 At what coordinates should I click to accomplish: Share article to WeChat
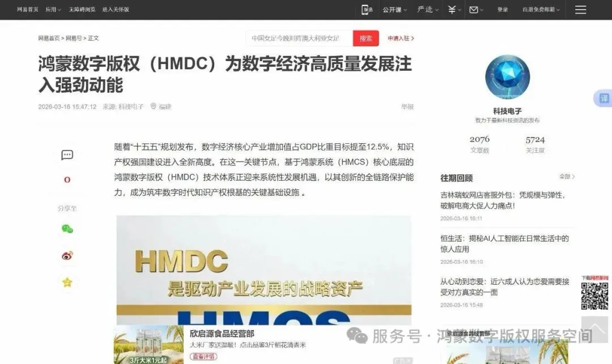[67, 229]
